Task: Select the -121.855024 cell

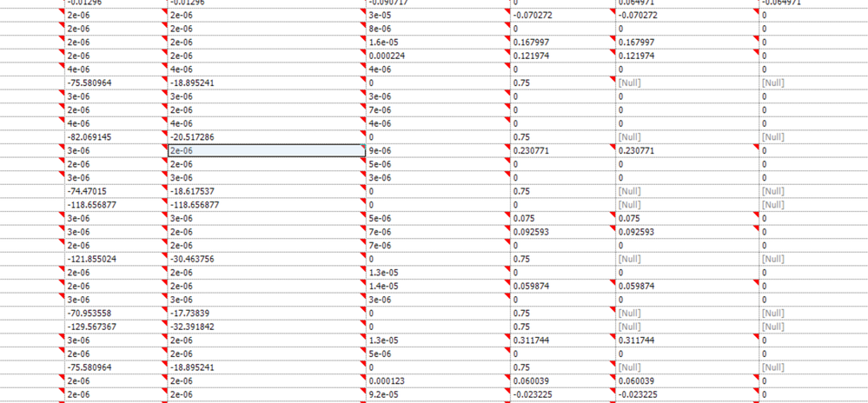Action: coord(116,259)
